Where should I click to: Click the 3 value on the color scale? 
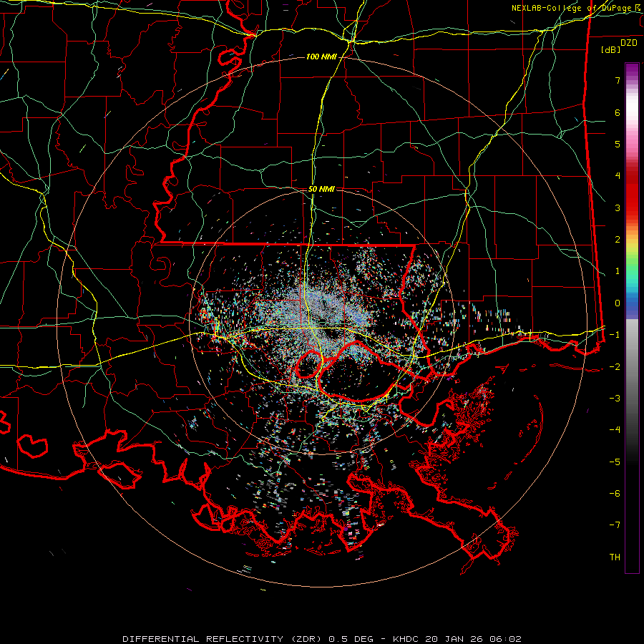pos(618,208)
